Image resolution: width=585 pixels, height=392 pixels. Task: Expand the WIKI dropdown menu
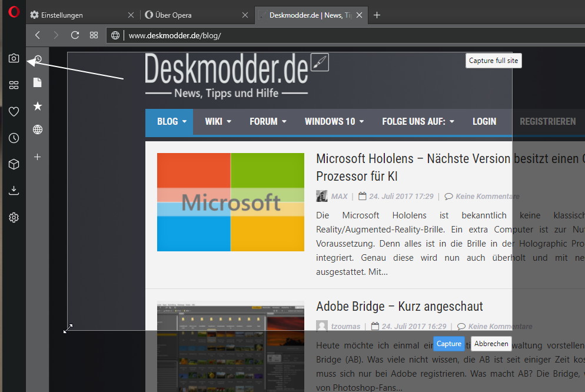(218, 122)
